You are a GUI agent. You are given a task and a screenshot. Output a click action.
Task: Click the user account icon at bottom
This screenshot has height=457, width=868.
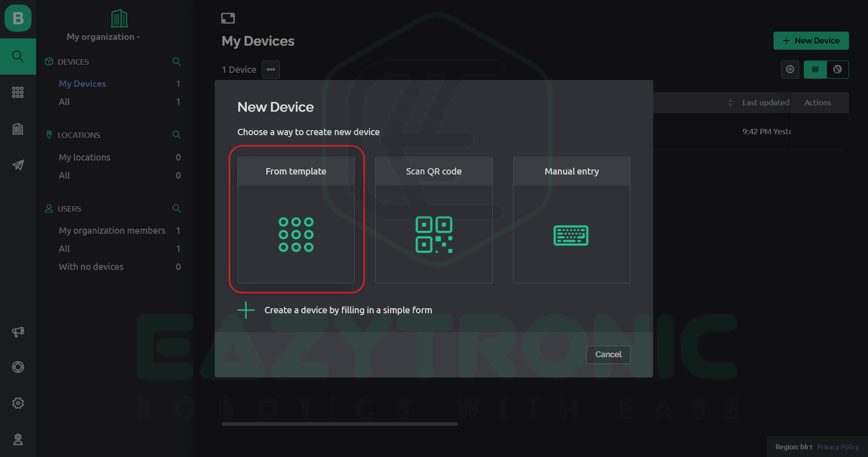[18, 439]
